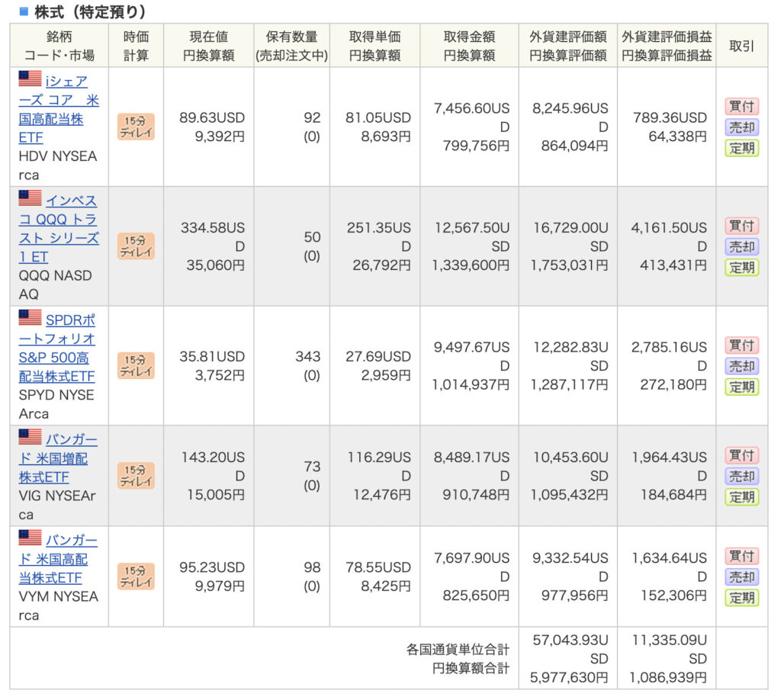Click 定期 button in the SPYD row
Viewport: 781px width, 700px height.
tap(741, 387)
